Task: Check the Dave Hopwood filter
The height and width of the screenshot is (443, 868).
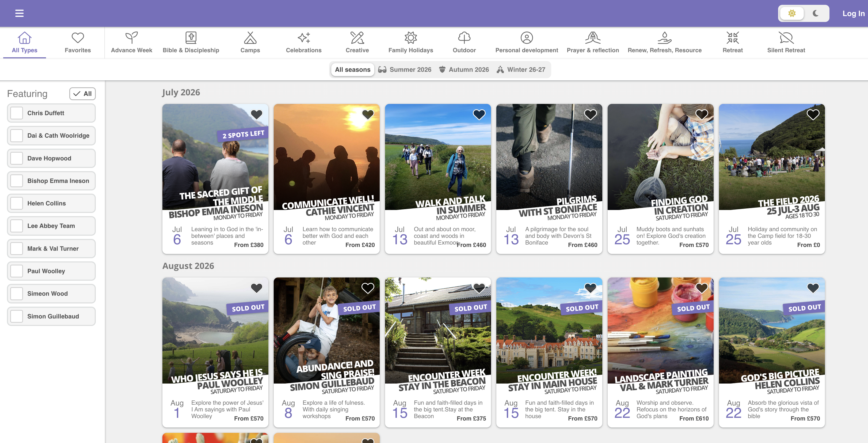Action: (x=51, y=158)
